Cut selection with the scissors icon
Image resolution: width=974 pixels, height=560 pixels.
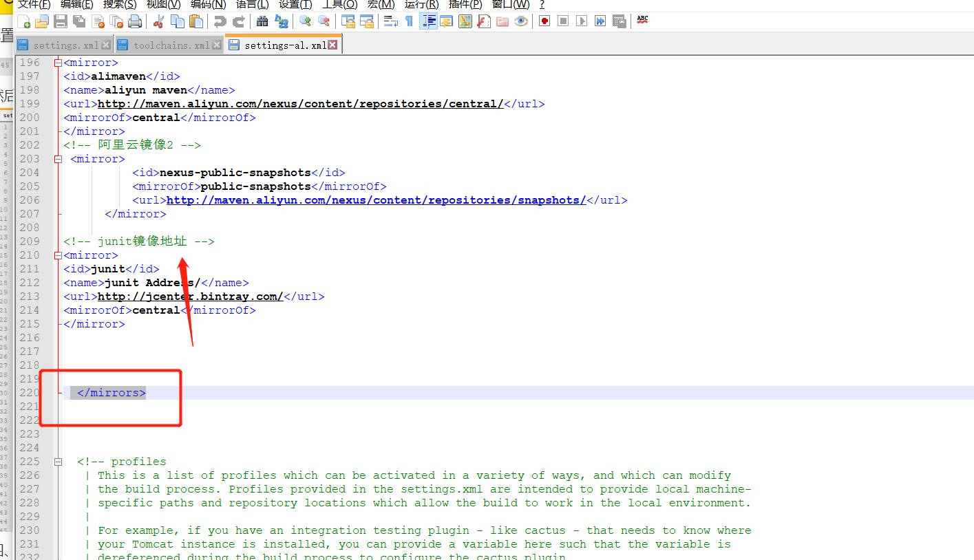coord(158,21)
